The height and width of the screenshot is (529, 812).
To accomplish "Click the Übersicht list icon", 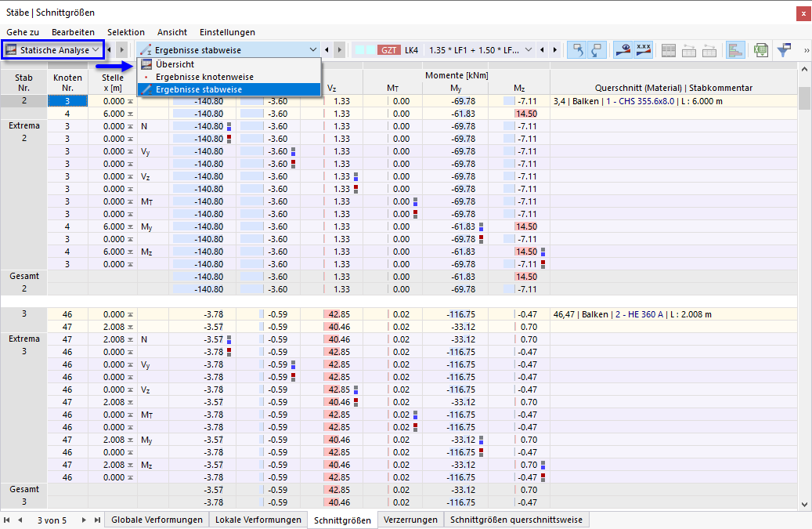I will click(x=146, y=64).
